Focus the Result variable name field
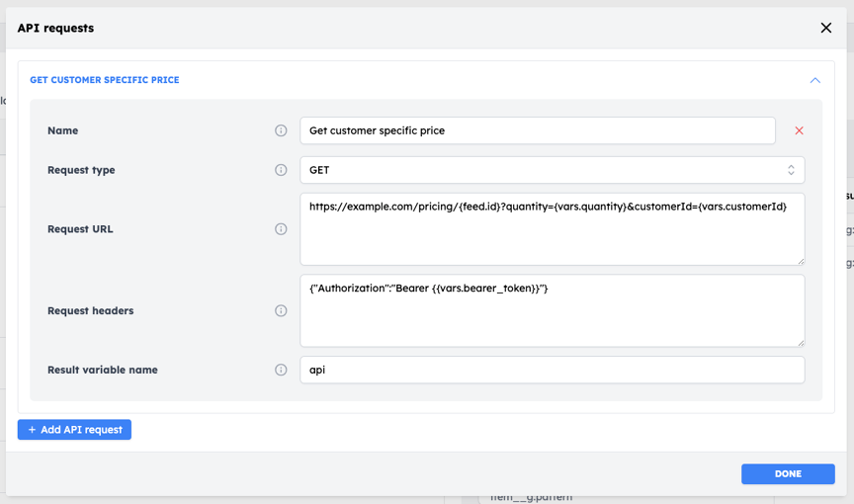Screen dimensions: 854x504 pos(553,371)
